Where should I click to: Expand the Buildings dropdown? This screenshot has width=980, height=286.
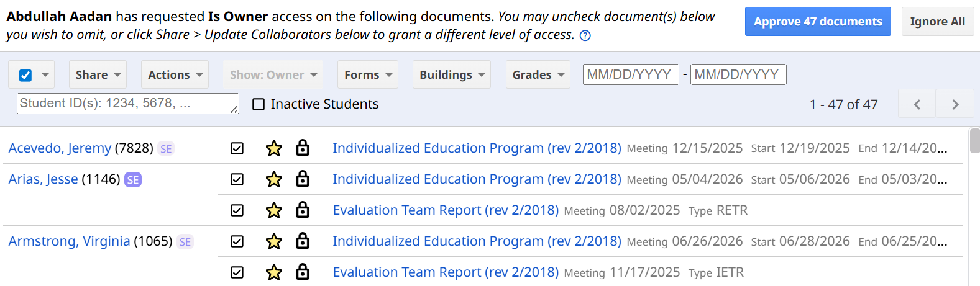pos(452,74)
